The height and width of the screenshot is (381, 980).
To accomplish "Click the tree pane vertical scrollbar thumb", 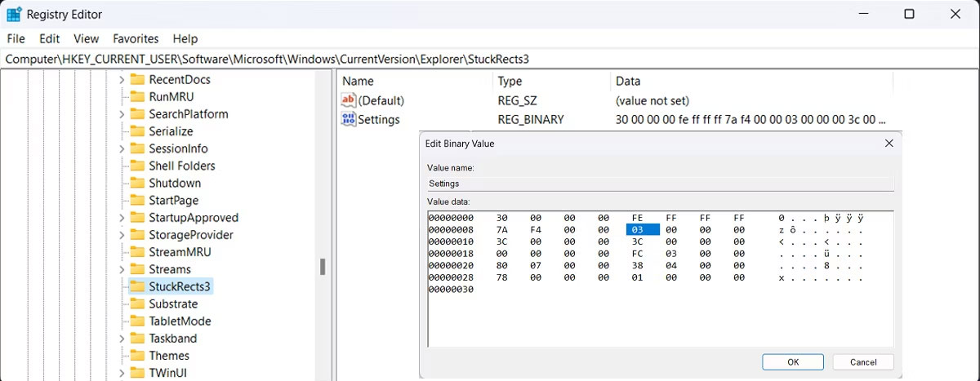I will coord(323,267).
